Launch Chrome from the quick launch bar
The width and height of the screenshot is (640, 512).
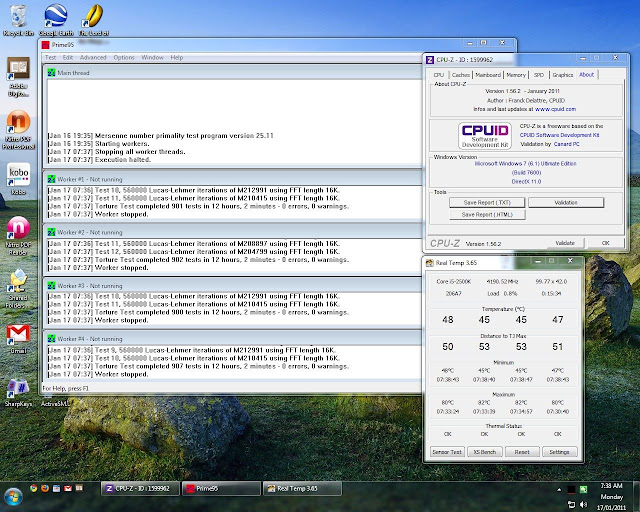pos(33,488)
